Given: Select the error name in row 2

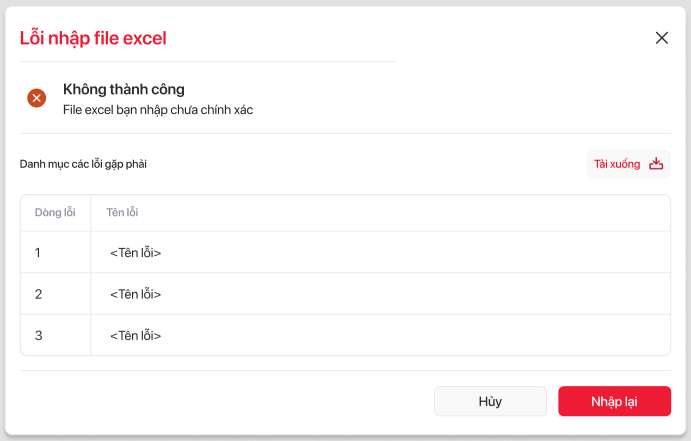Looking at the screenshot, I should 135,294.
